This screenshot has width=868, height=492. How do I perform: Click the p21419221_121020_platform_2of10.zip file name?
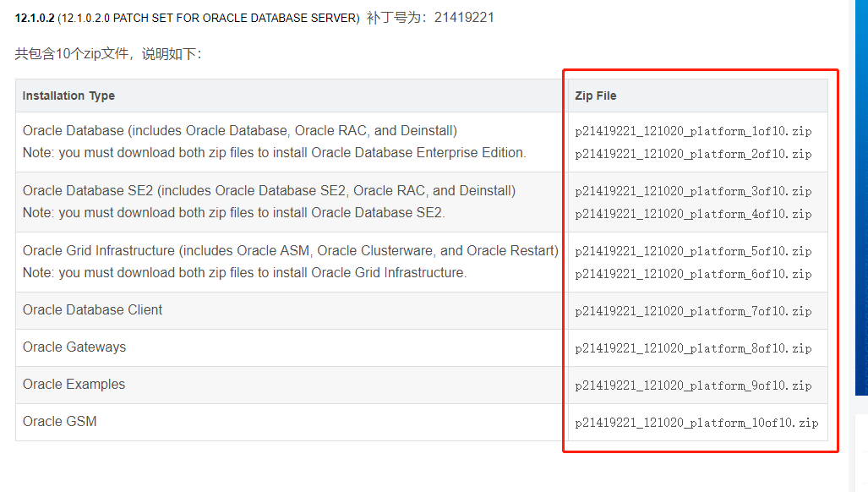(x=693, y=154)
